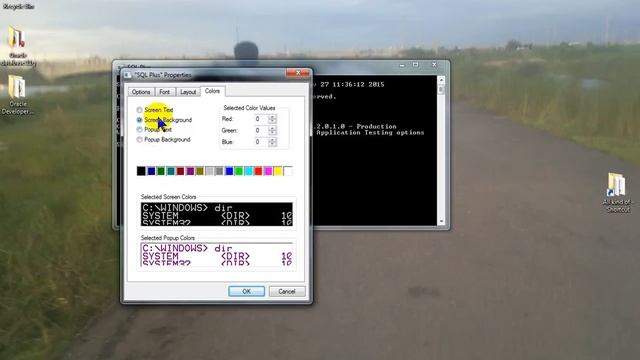This screenshot has width=640, height=360.
Task: Click the Red value input field
Action: tap(261, 119)
